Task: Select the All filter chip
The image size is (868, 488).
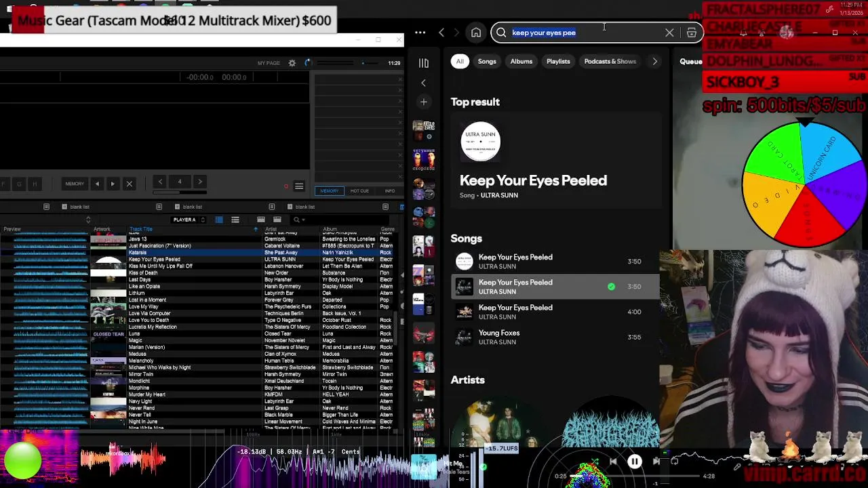Action: (x=460, y=61)
